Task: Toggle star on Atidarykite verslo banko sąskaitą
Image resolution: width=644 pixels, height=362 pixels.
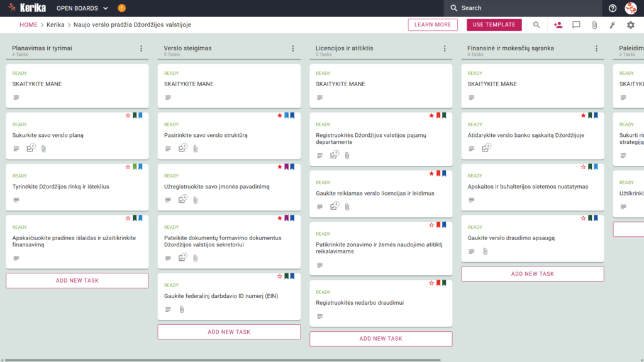Action: click(583, 116)
